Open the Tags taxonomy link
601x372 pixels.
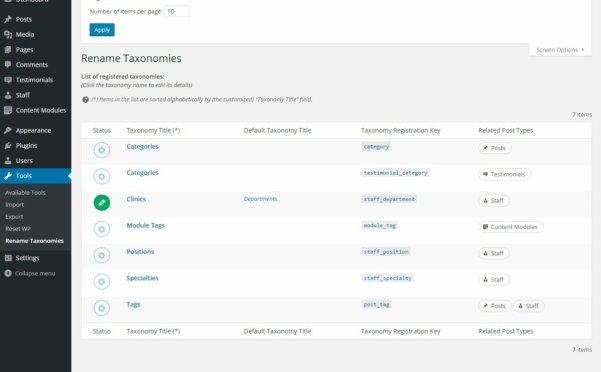click(x=133, y=305)
